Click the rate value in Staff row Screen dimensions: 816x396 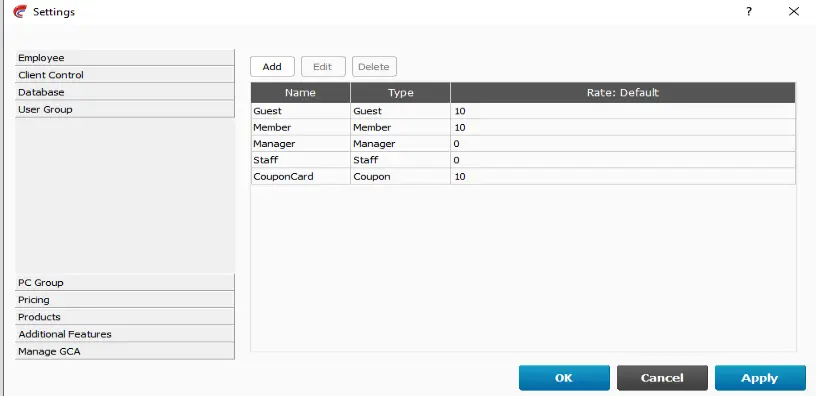tap(623, 160)
